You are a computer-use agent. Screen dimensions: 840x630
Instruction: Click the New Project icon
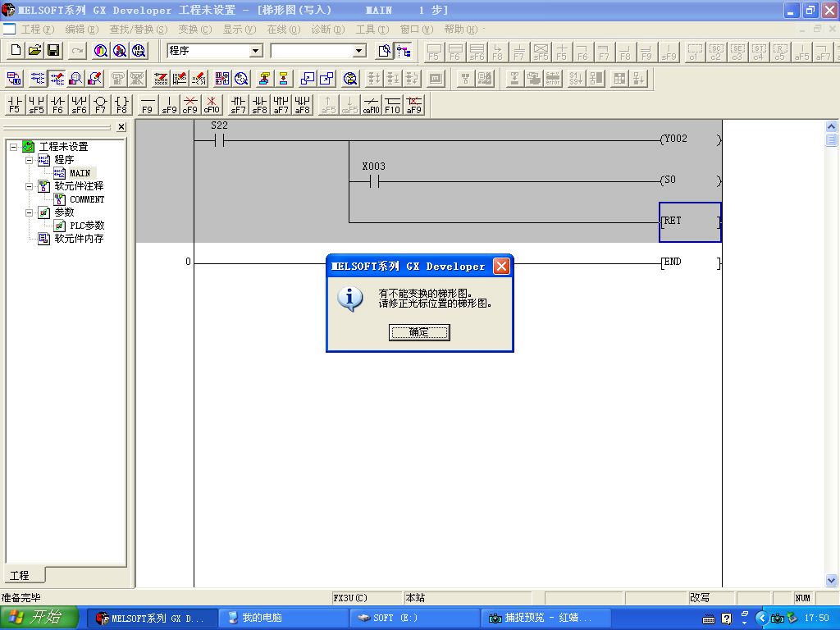pyautogui.click(x=15, y=51)
